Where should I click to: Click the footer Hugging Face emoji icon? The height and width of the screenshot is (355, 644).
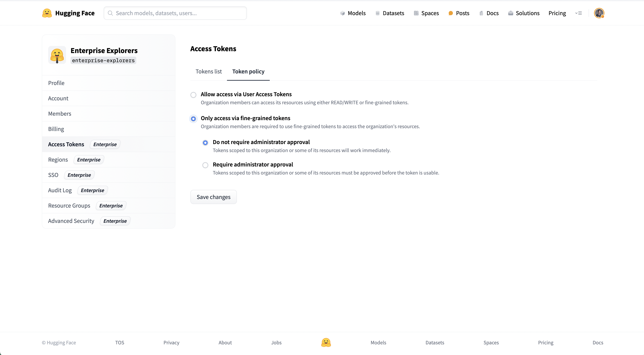(x=326, y=342)
